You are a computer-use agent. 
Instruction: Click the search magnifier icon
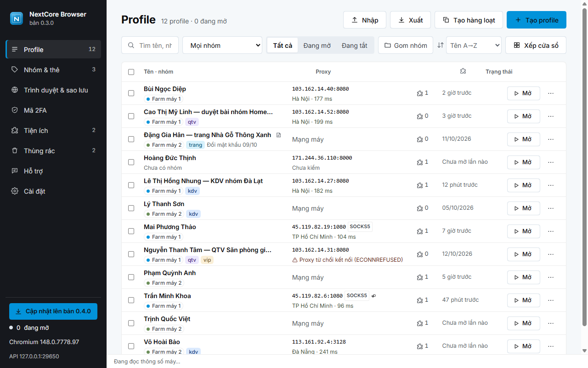coord(131,45)
